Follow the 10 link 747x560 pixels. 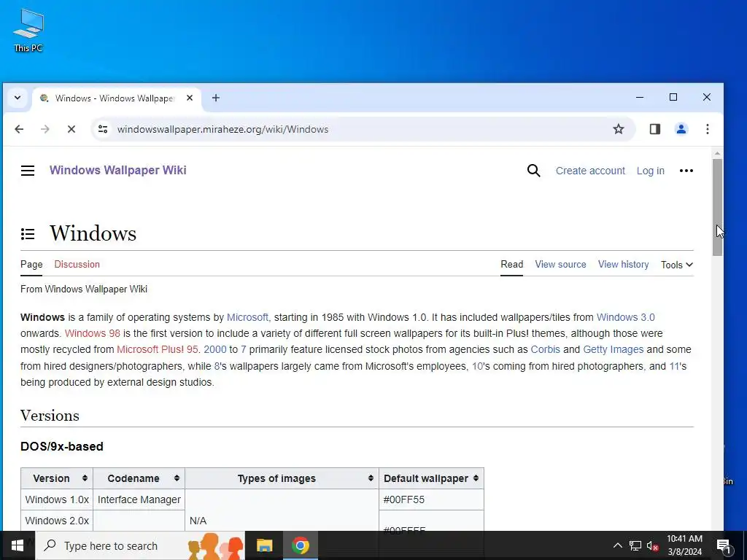coord(477,366)
